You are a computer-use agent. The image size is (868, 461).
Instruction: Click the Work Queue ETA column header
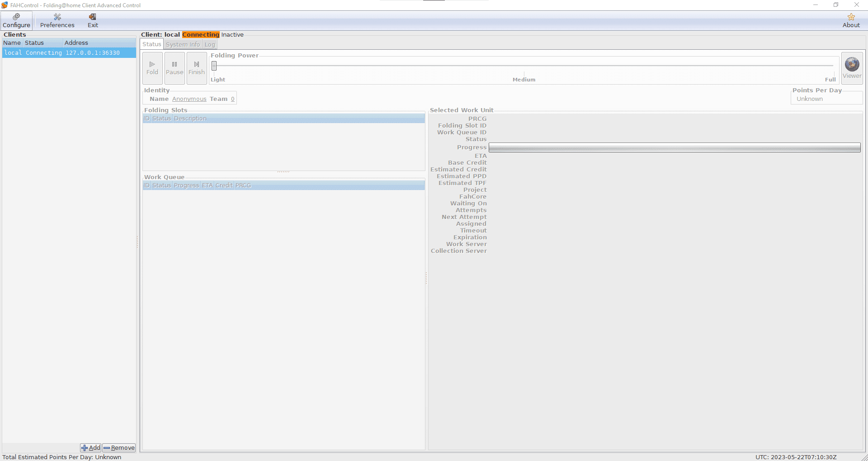pyautogui.click(x=208, y=185)
